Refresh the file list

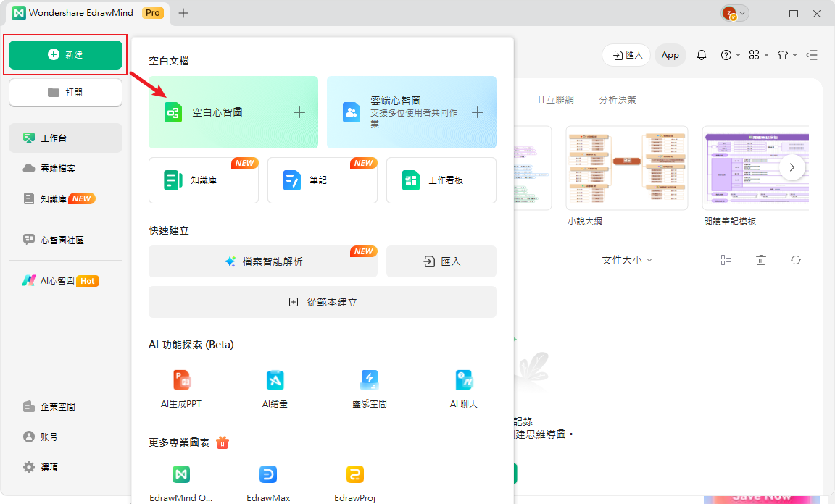[x=795, y=259]
